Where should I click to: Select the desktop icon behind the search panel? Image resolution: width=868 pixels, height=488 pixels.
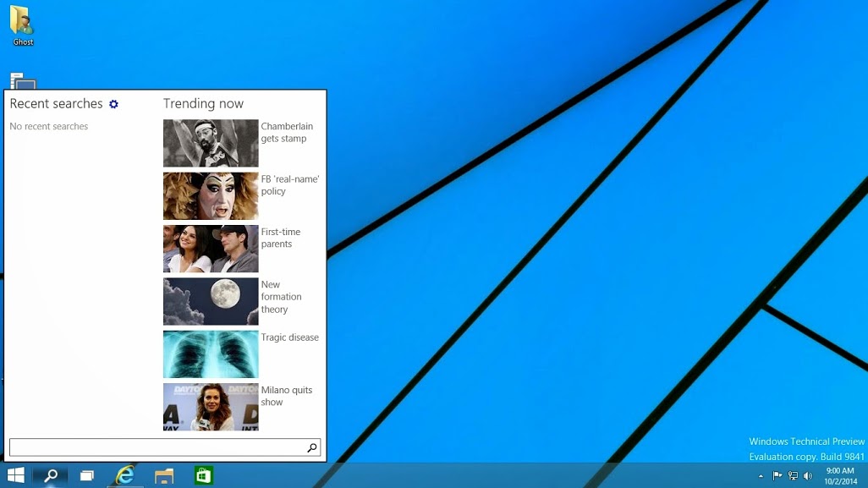pyautogui.click(x=23, y=81)
